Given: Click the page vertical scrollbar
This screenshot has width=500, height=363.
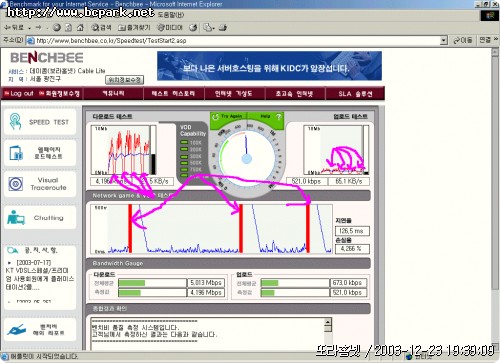Looking at the screenshot, I should pos(495,199).
